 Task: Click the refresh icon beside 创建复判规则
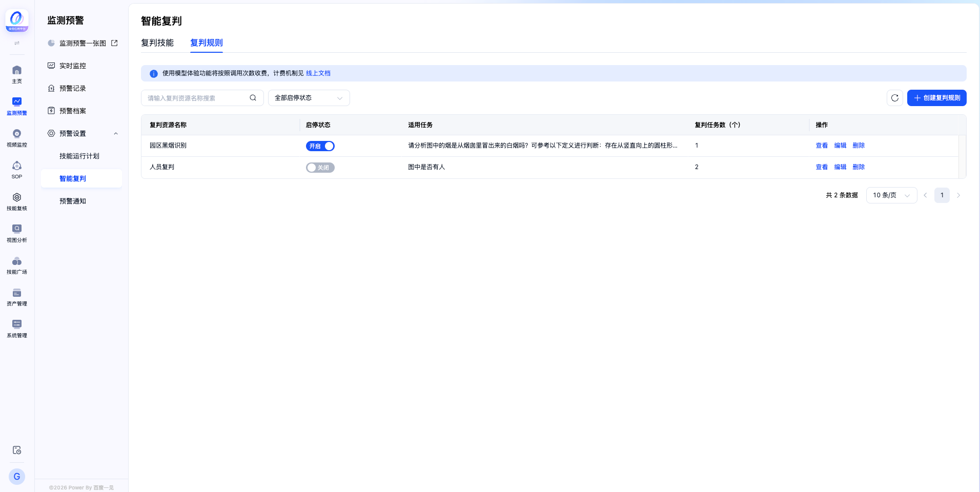click(894, 98)
